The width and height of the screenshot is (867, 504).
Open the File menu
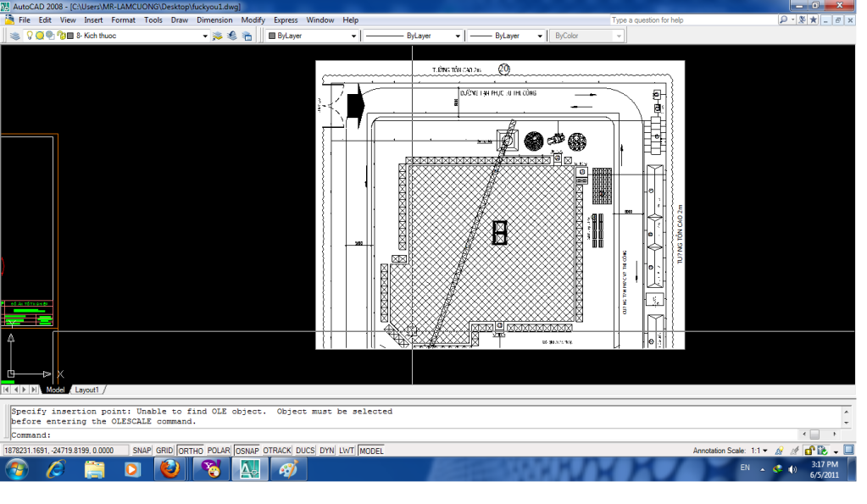click(x=25, y=19)
